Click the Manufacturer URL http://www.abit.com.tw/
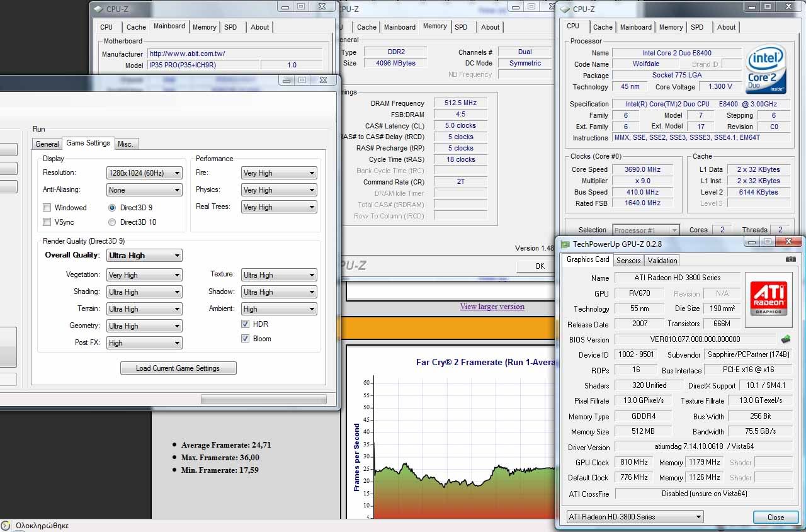 (x=235, y=54)
